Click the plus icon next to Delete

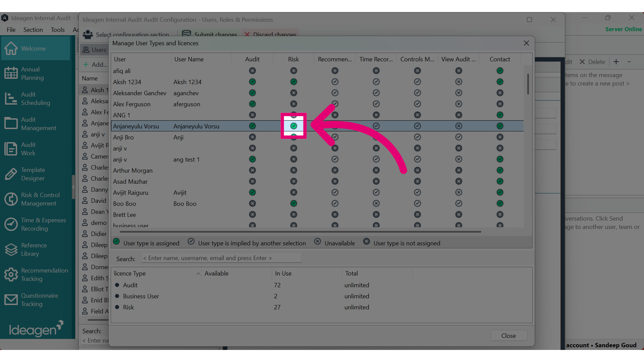616,62
